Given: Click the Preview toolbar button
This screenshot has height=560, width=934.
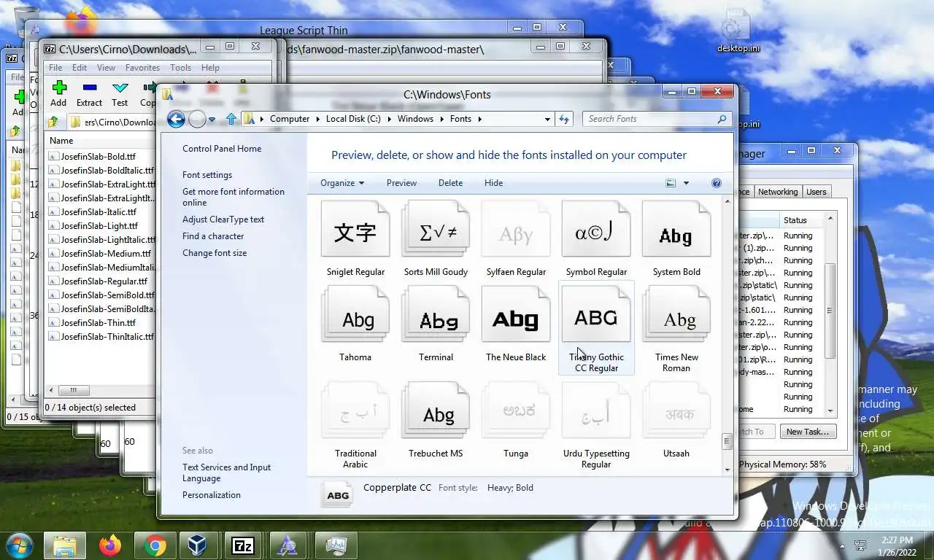Looking at the screenshot, I should pyautogui.click(x=401, y=183).
